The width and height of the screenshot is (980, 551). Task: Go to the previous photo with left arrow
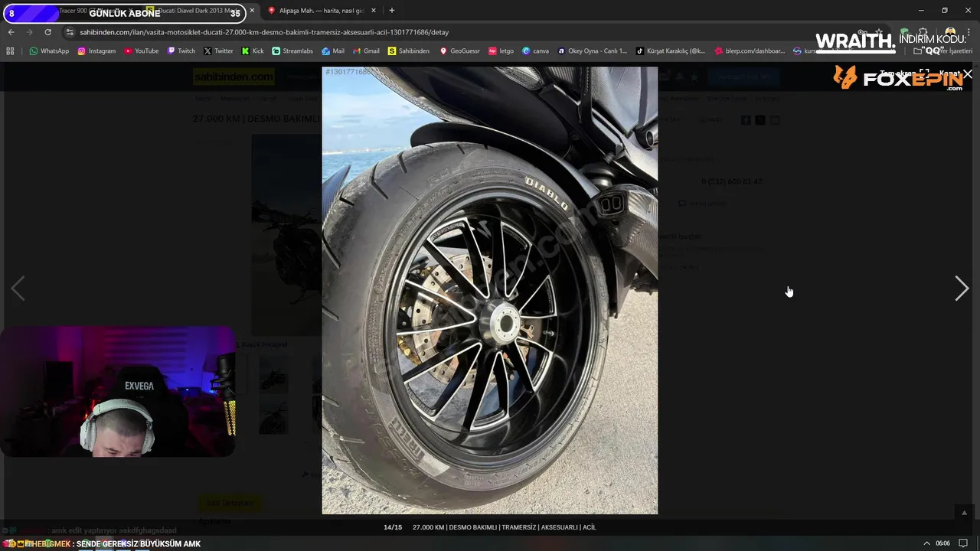coord(18,289)
